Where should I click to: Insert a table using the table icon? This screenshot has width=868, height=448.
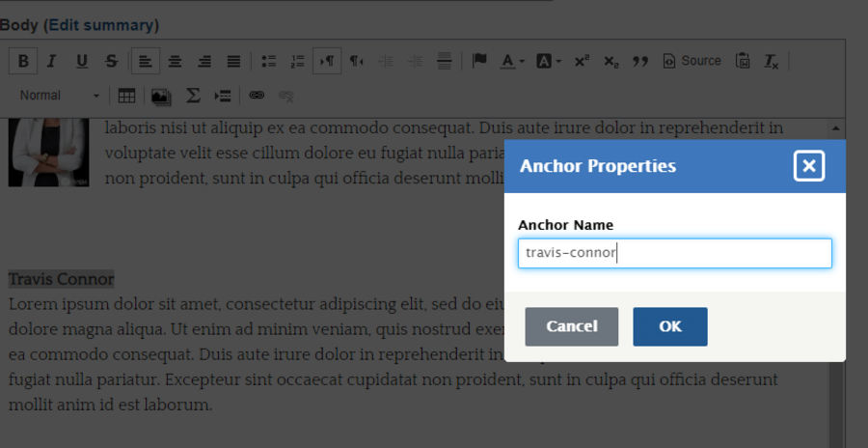[x=126, y=96]
